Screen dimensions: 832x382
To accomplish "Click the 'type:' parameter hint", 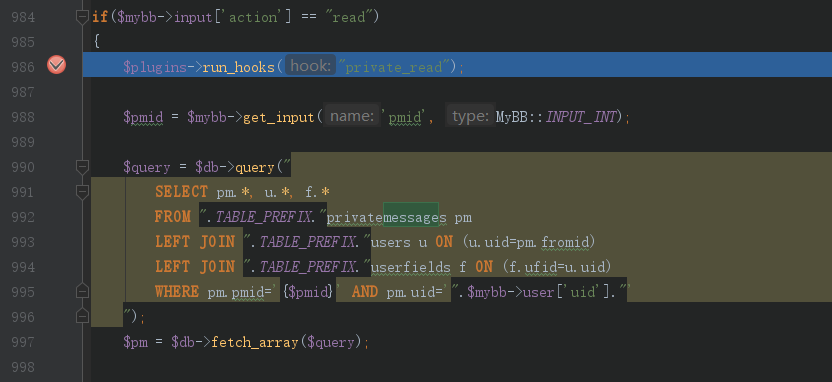I will [x=471, y=116].
